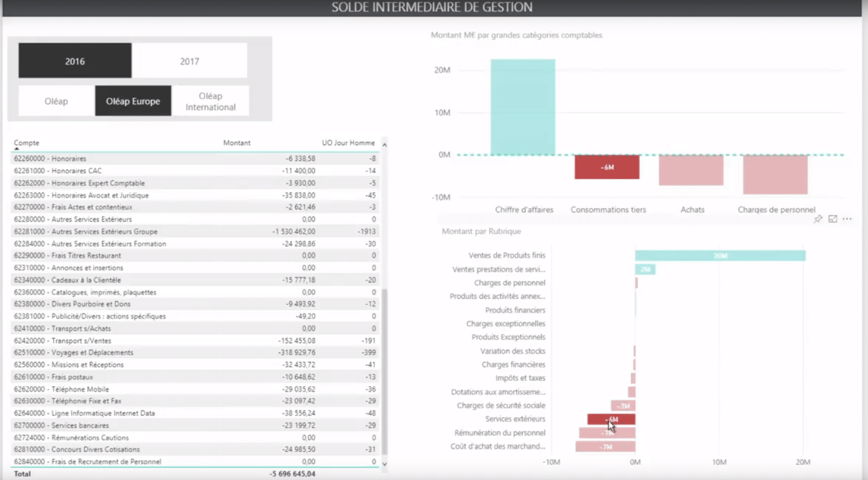Open the chart's more options ellipsis menu
The width and height of the screenshot is (868, 480).
pos(848,219)
